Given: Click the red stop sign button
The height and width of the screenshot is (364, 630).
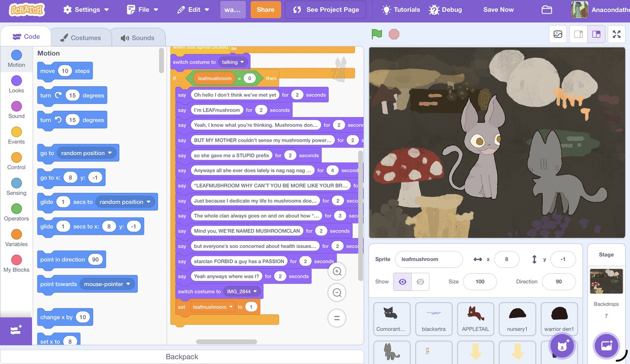Looking at the screenshot, I should coord(394,34).
